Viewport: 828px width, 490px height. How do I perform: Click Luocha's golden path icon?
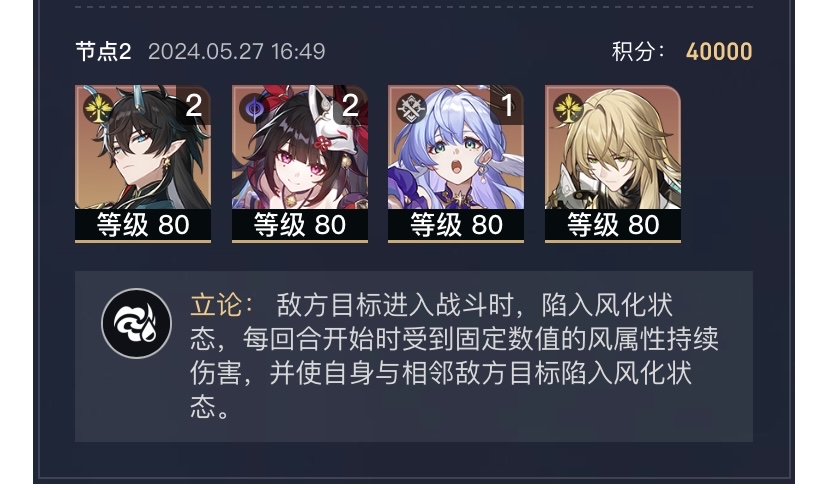(568, 109)
